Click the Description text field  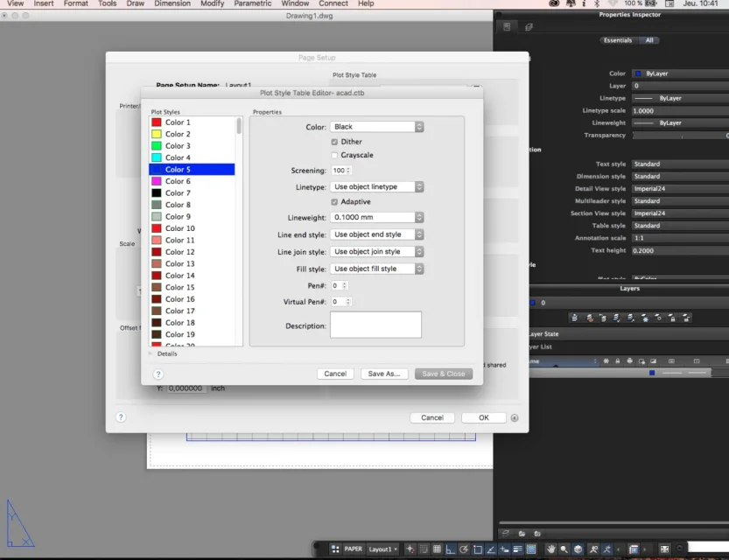point(375,325)
